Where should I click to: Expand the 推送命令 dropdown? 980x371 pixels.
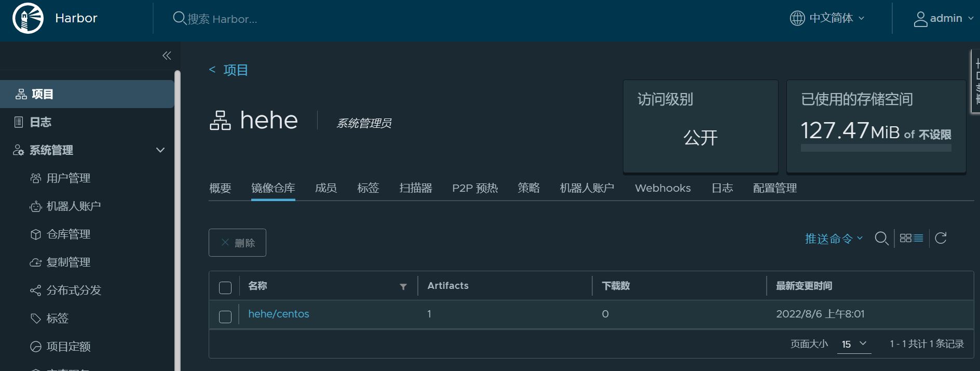click(834, 239)
